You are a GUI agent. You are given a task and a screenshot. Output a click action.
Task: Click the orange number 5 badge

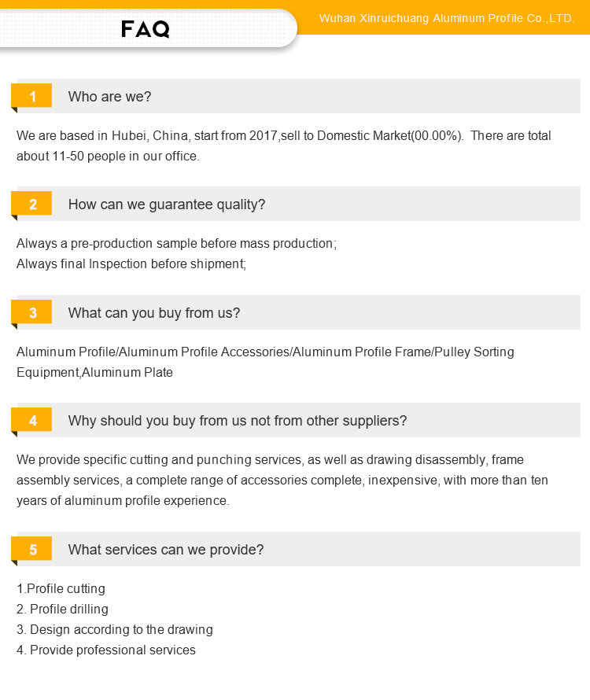click(x=31, y=549)
